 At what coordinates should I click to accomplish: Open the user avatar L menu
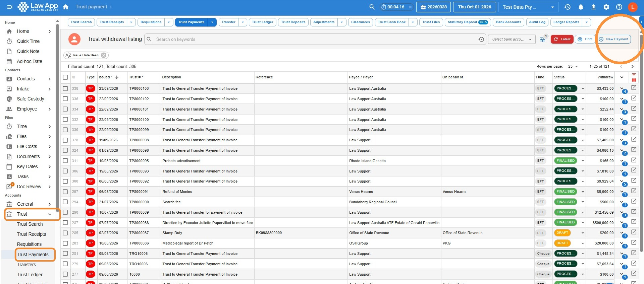coord(632,7)
